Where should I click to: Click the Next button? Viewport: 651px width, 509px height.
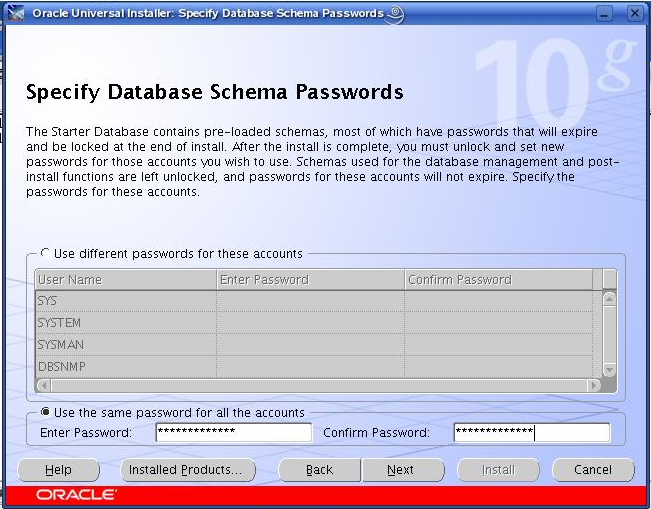pyautogui.click(x=400, y=470)
